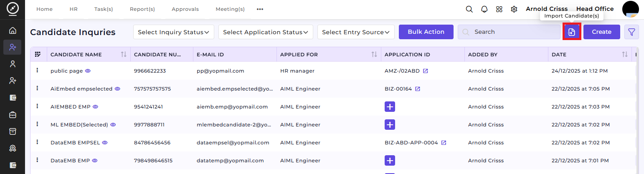View ML EMBED(Selected) eye icon
Screen dimensions: 644x174
click(x=113, y=125)
